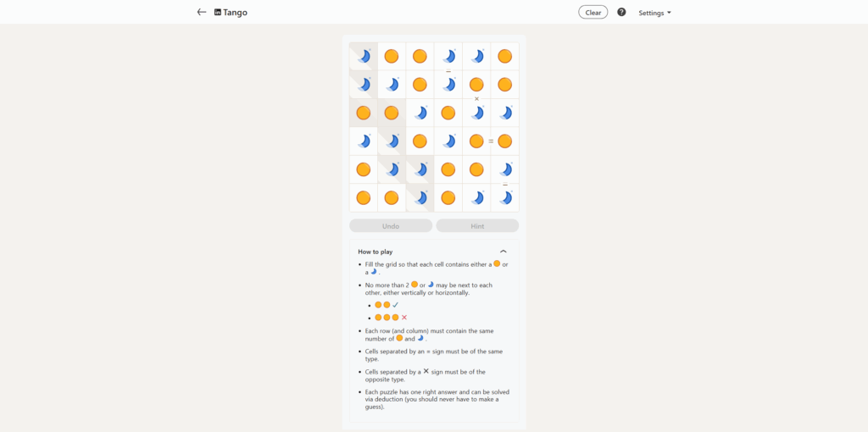This screenshot has width=868, height=432.
Task: Open the Settings dropdown
Action: (655, 13)
